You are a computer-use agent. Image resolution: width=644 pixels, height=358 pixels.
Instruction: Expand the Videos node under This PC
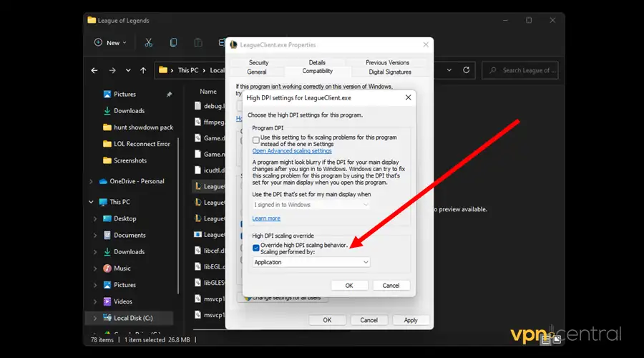click(95, 301)
